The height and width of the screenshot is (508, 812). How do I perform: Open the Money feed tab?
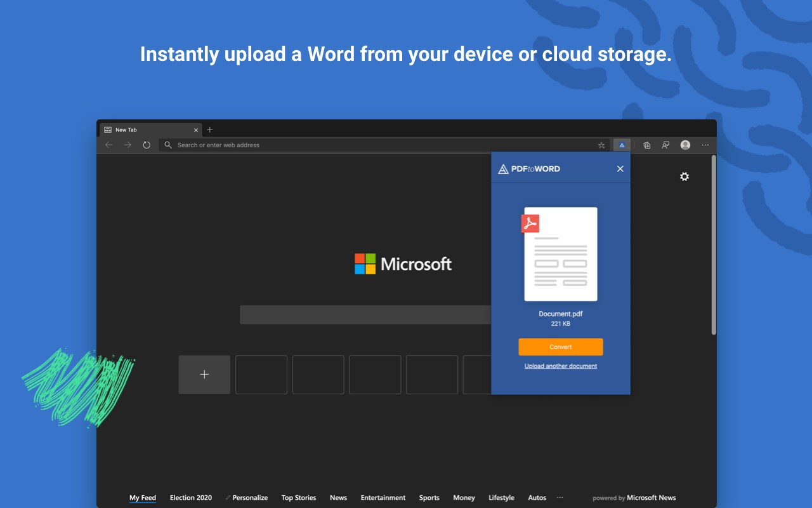coord(464,498)
